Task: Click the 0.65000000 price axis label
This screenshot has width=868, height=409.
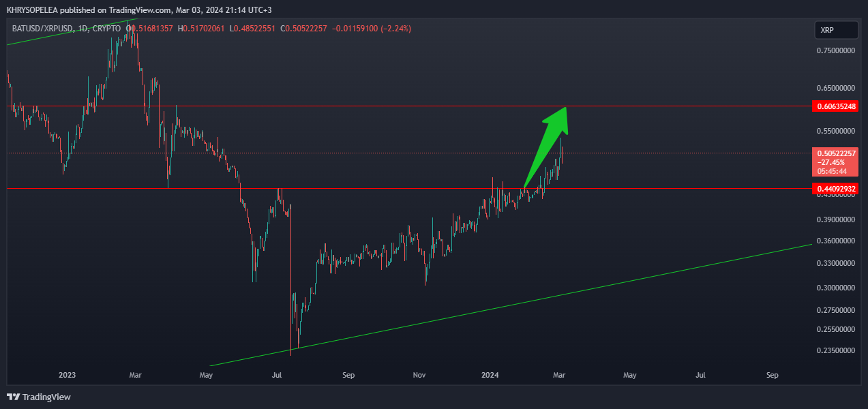Action: tap(837, 89)
